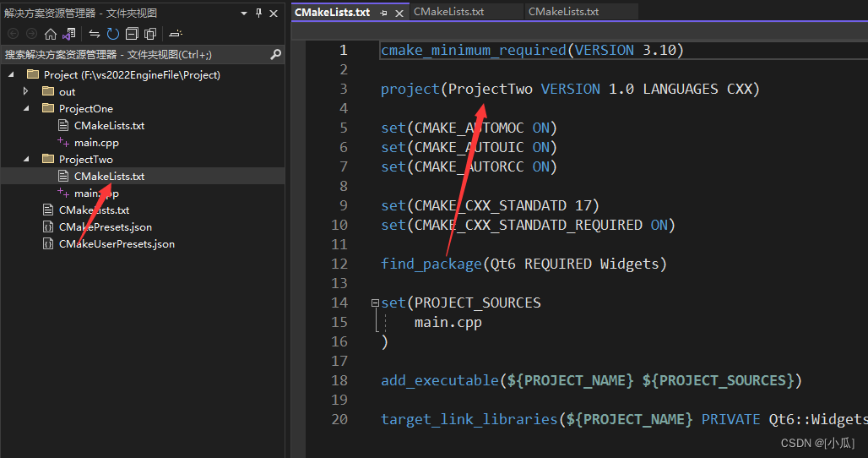Select the out folder
868x458 pixels.
[x=67, y=92]
